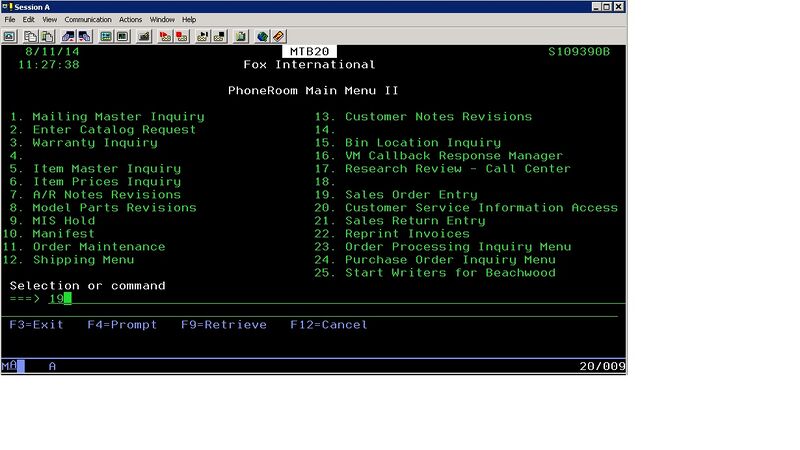
Task: Open Display setup from the toolbar
Action: pyautogui.click(x=107, y=36)
